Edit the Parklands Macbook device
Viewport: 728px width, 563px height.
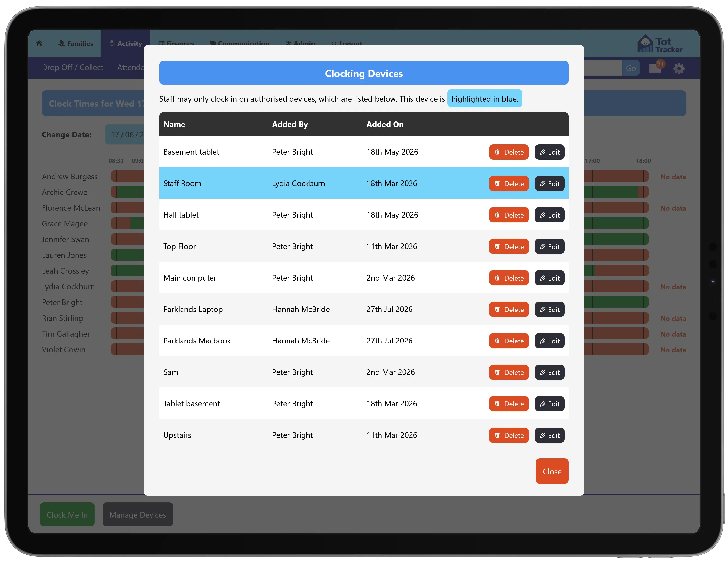tap(549, 341)
